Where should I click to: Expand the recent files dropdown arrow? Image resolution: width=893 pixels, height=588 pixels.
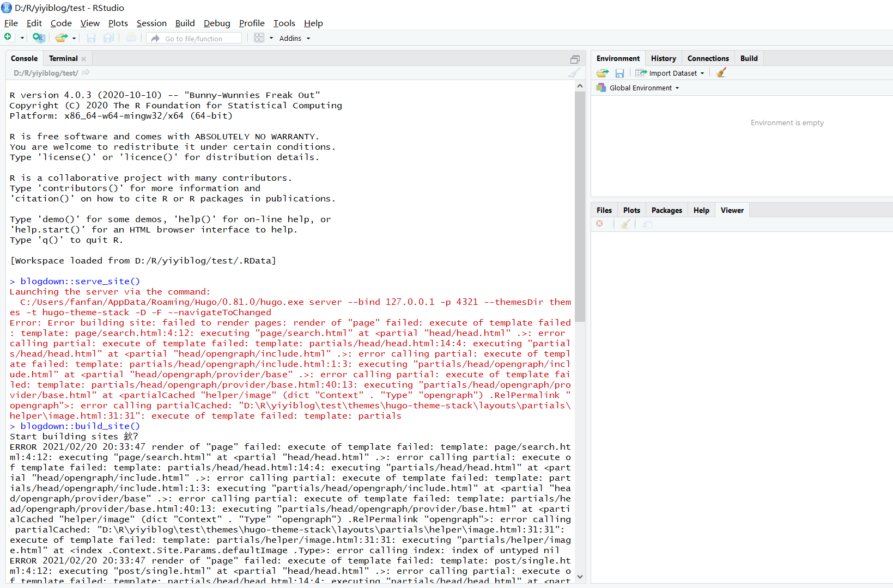point(74,38)
